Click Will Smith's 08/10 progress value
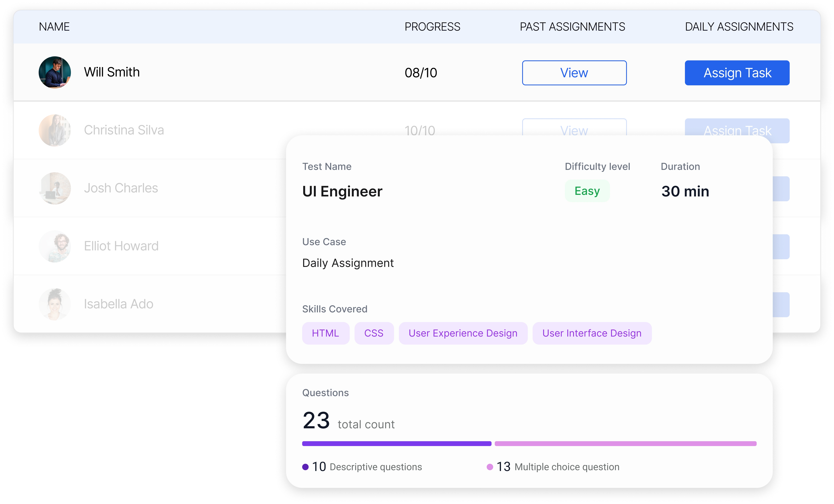The width and height of the screenshot is (834, 504). point(421,73)
